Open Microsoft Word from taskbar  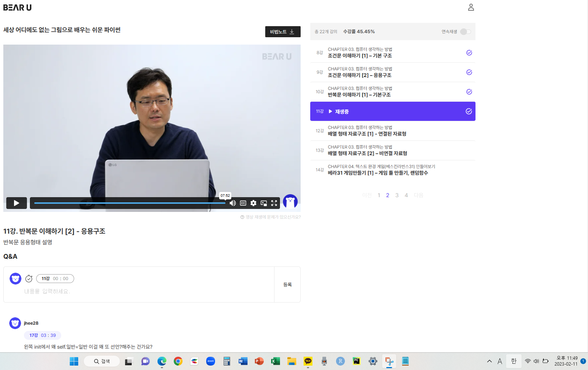(x=243, y=361)
